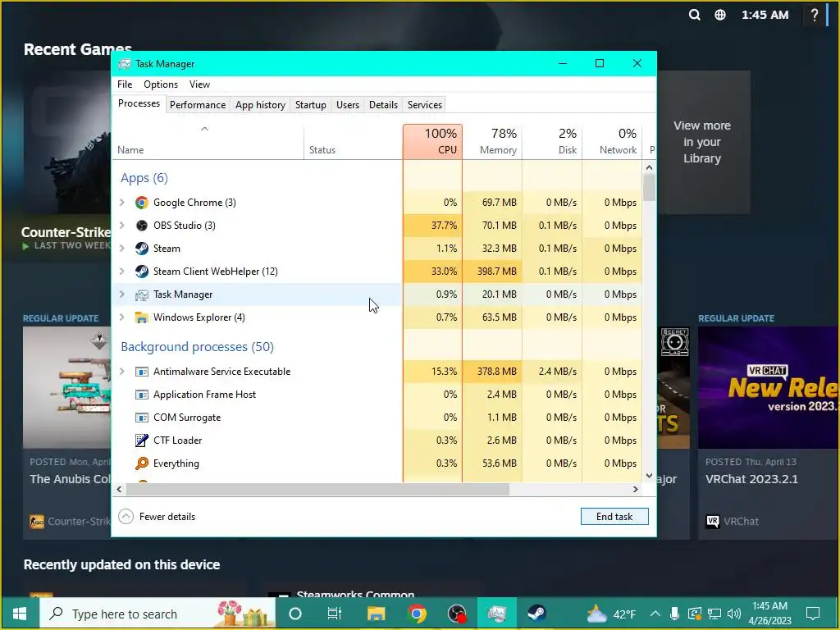The image size is (840, 630).
Task: Click the Antimalware Service Executable icon
Action: (x=141, y=372)
